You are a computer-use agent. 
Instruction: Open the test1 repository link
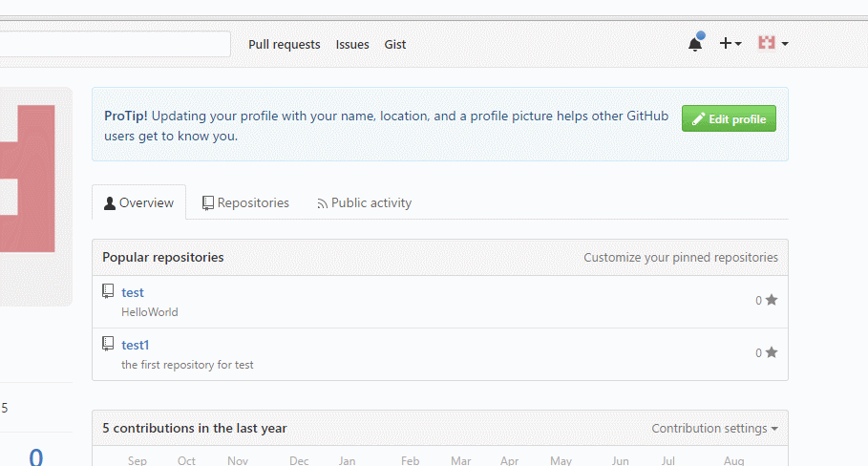coord(136,345)
